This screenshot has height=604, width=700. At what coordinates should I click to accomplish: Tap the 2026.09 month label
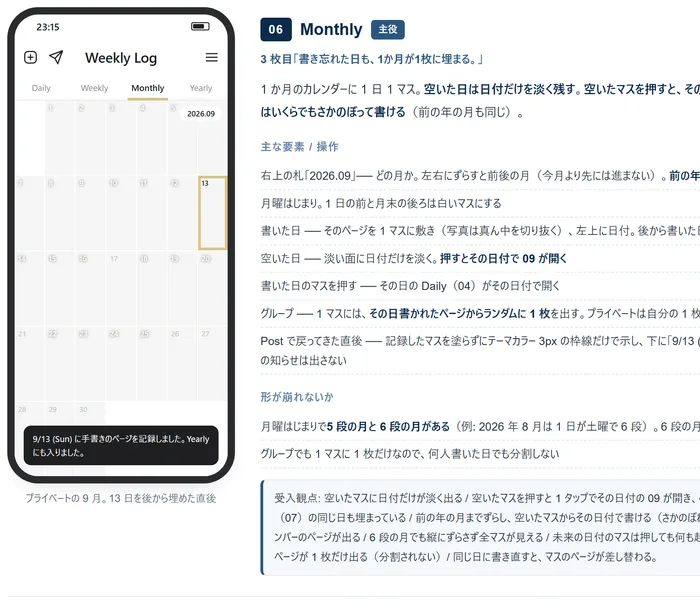coord(201,114)
